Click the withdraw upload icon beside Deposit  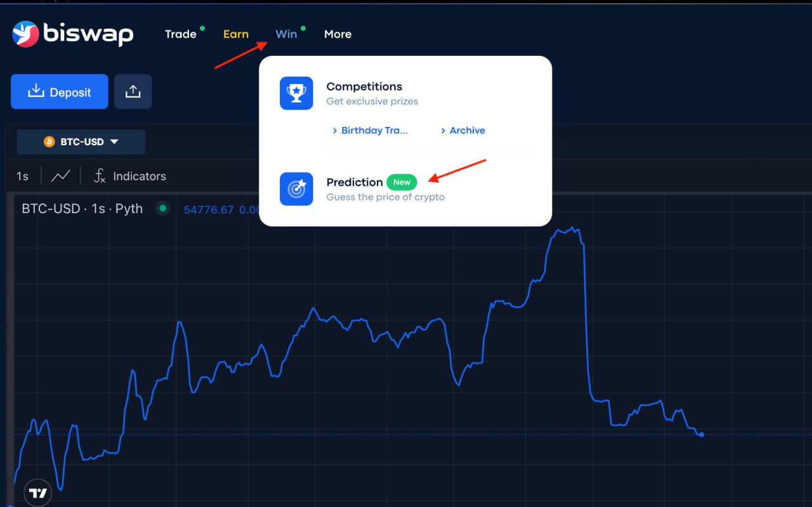click(133, 91)
